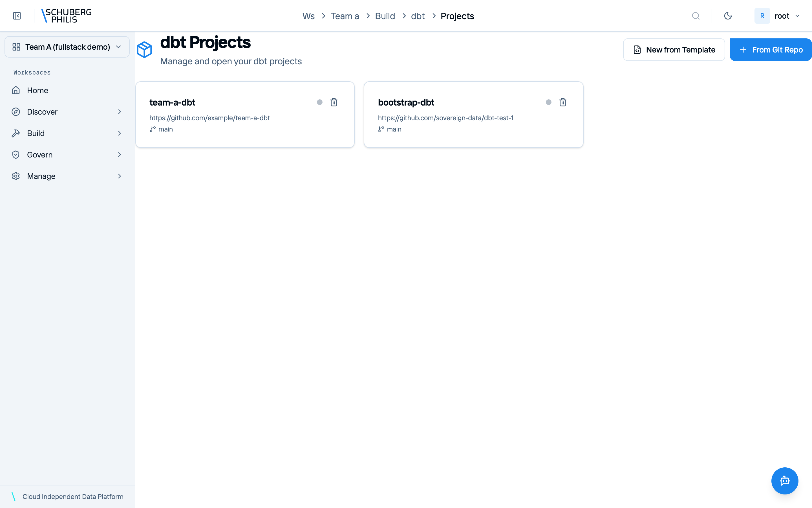Click the Discover compass icon
The height and width of the screenshot is (508, 812).
pyautogui.click(x=16, y=112)
